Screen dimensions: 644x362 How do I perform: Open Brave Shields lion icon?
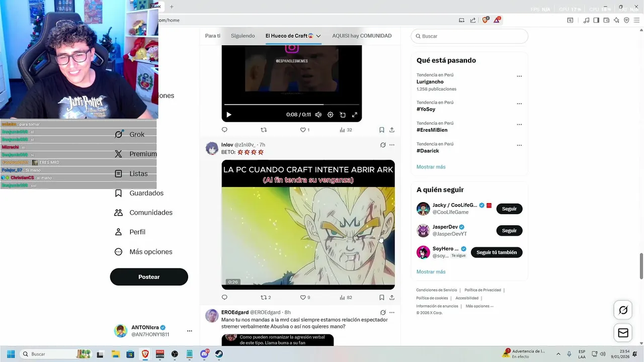tap(486, 20)
